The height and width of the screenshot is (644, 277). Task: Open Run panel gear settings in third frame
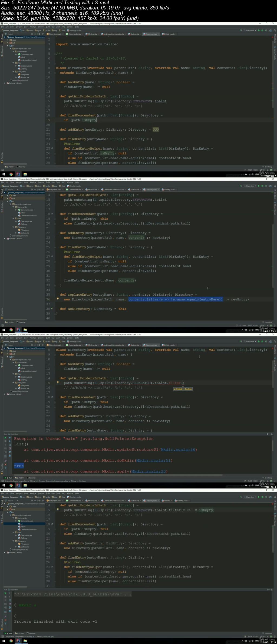tap(268, 434)
